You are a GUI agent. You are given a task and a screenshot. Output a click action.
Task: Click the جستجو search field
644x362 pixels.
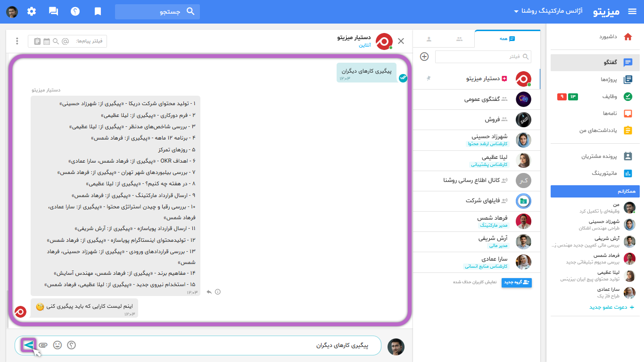(x=157, y=12)
